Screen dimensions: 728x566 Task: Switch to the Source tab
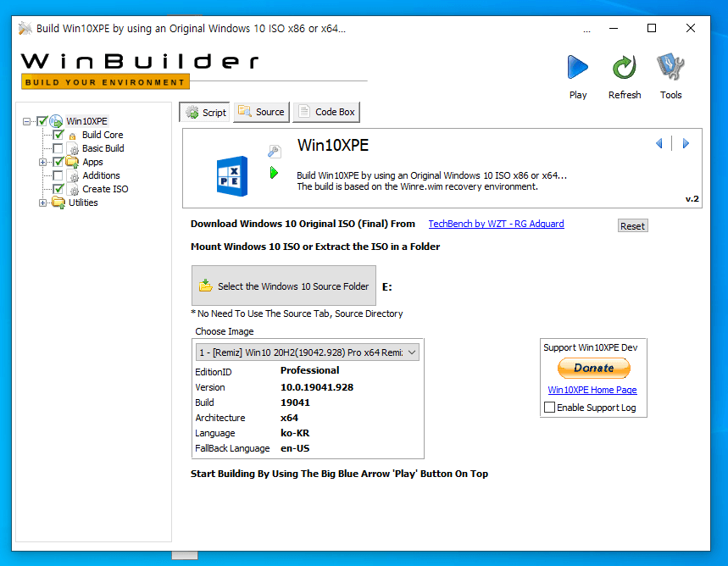tap(261, 112)
